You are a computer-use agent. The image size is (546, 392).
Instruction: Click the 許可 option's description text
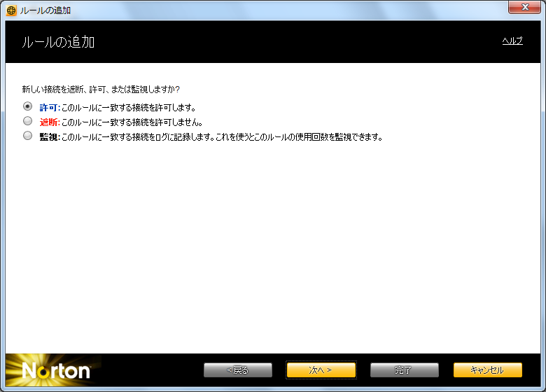[x=128, y=108]
